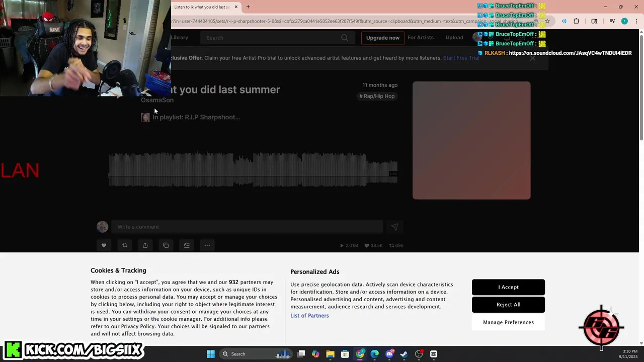Switch to Chrome on the taskbar

pyautogui.click(x=360, y=354)
